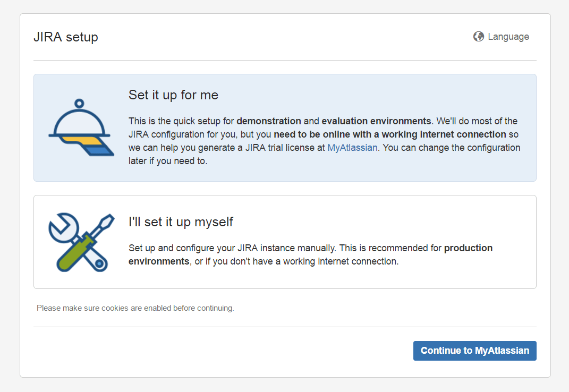
Task: Click the serving cloche quick setup icon
Action: (81, 128)
